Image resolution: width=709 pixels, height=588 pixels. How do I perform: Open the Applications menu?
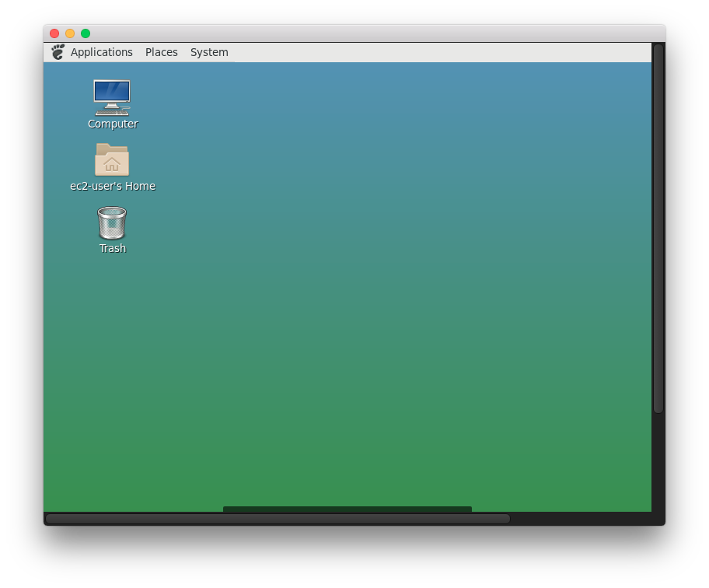pos(101,52)
